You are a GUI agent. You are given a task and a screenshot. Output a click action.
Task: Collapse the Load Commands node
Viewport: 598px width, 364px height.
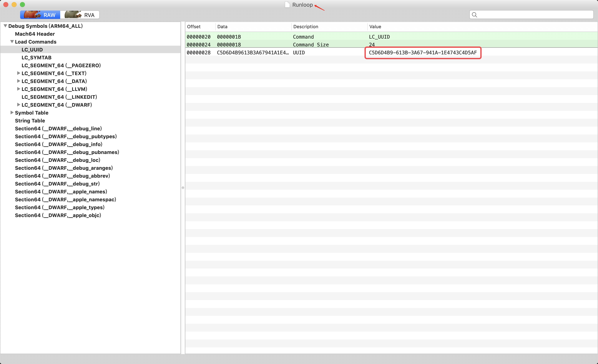(x=12, y=42)
